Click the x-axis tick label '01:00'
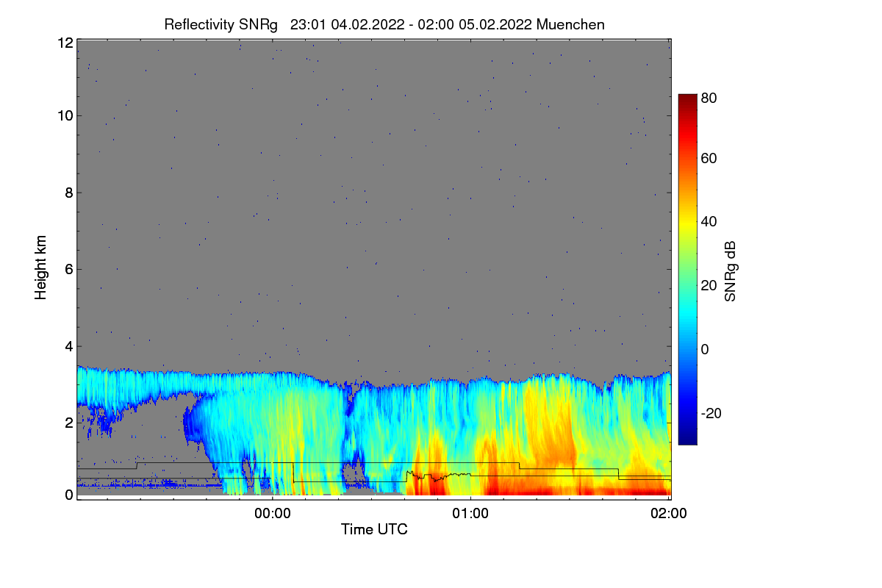The width and height of the screenshot is (882, 588). click(470, 514)
